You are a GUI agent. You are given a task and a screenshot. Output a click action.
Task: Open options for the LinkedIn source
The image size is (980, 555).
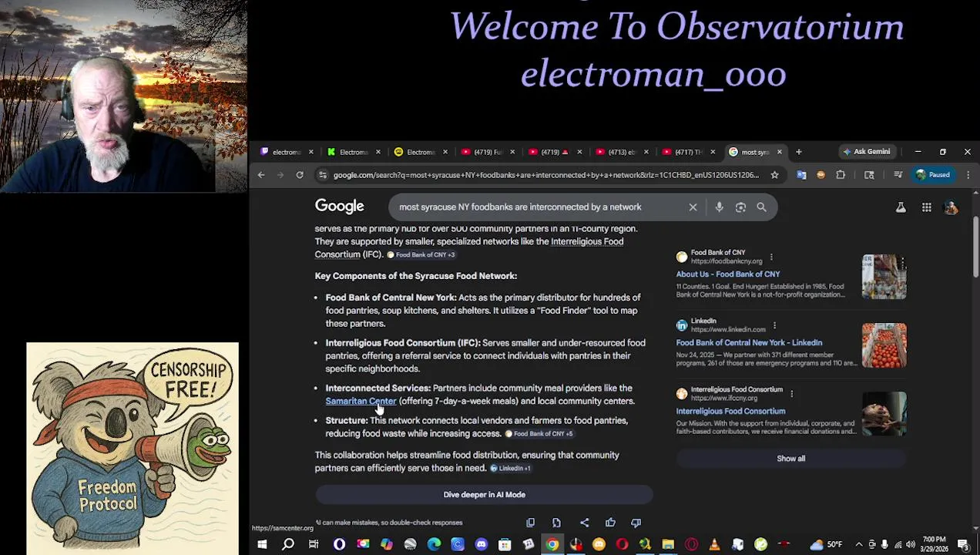pyautogui.click(x=774, y=325)
